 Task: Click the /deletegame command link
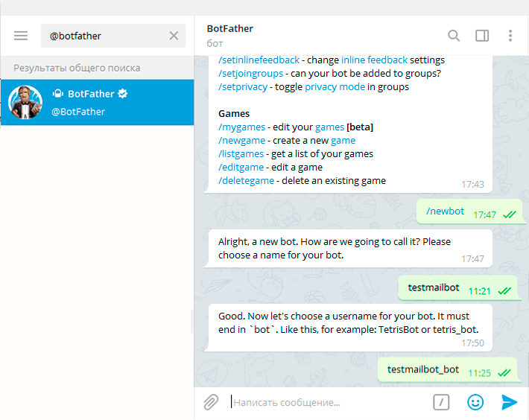(247, 181)
